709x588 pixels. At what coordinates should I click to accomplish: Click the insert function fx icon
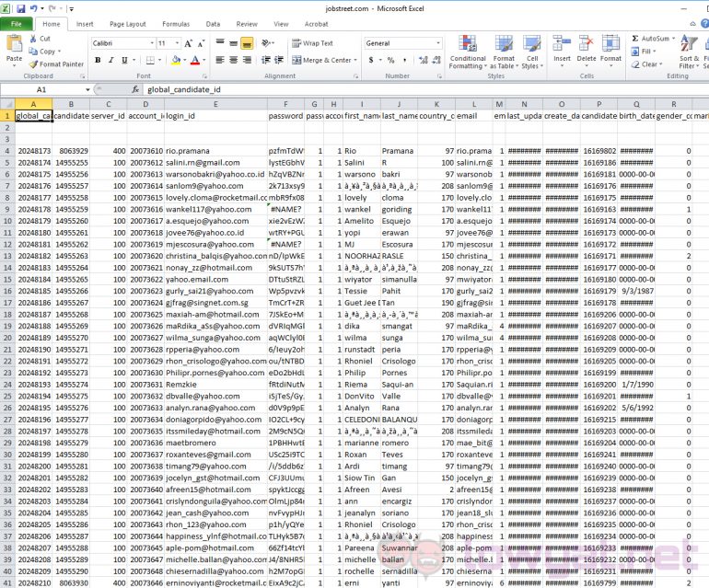click(135, 89)
